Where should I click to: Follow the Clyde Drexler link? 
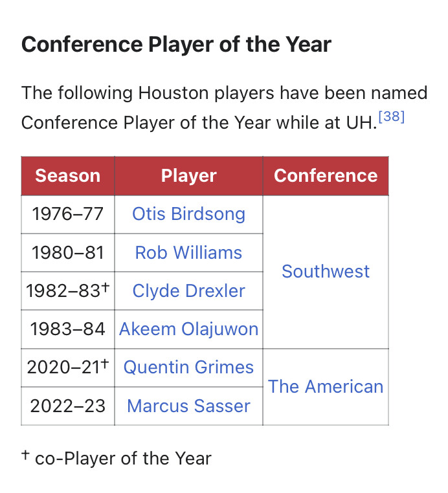pyautogui.click(x=188, y=291)
